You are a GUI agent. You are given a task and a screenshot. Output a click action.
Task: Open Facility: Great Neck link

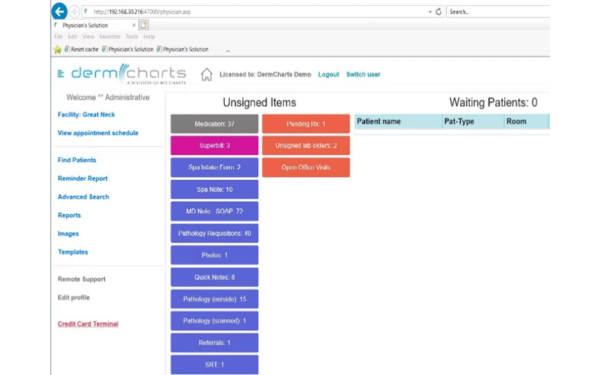point(86,115)
